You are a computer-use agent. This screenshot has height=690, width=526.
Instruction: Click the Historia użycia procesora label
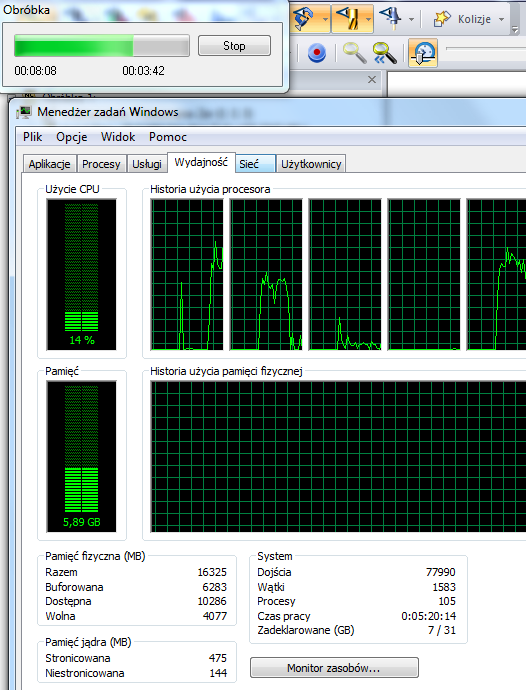pyautogui.click(x=210, y=190)
